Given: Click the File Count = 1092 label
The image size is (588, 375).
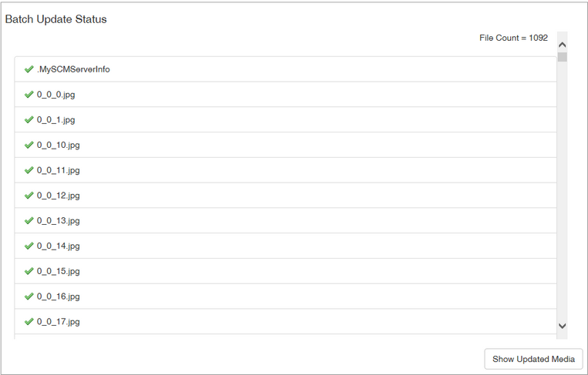Looking at the screenshot, I should [x=513, y=38].
